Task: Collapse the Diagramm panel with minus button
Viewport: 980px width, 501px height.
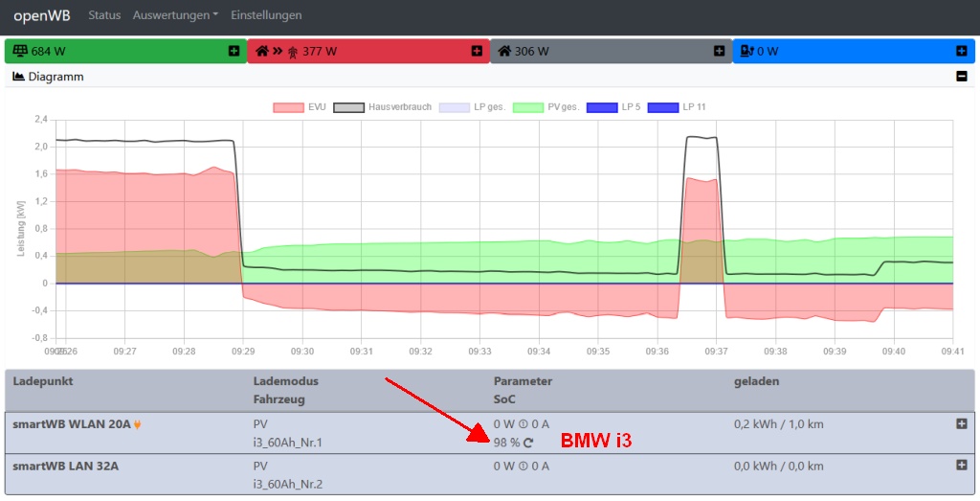Action: (x=962, y=77)
